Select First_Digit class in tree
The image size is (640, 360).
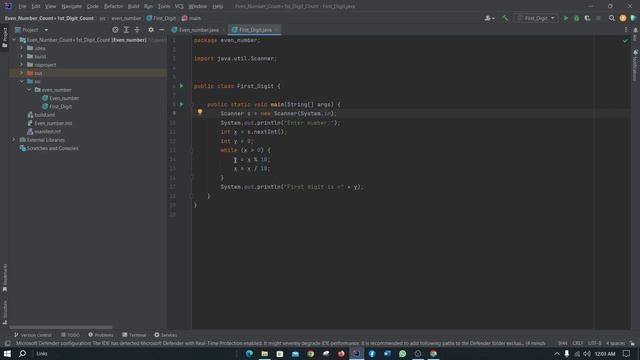[57, 107]
